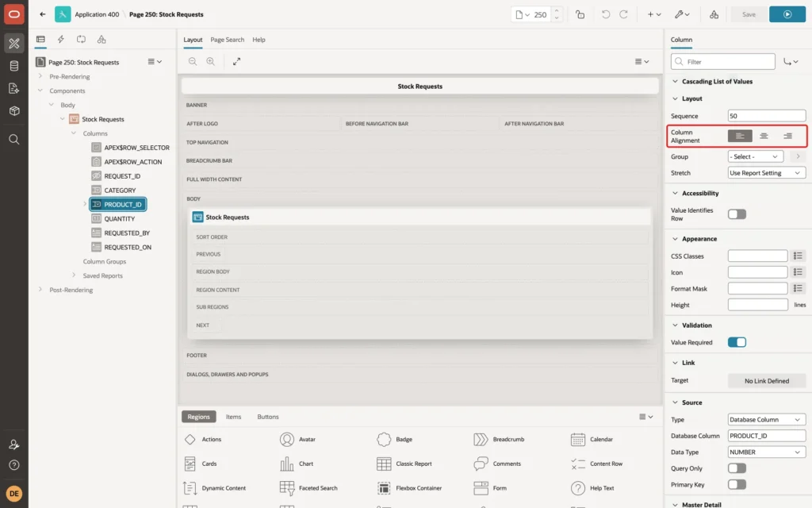Screen dimensions: 812x508
Task: Open the Processing tab icon
Action: click(82, 40)
